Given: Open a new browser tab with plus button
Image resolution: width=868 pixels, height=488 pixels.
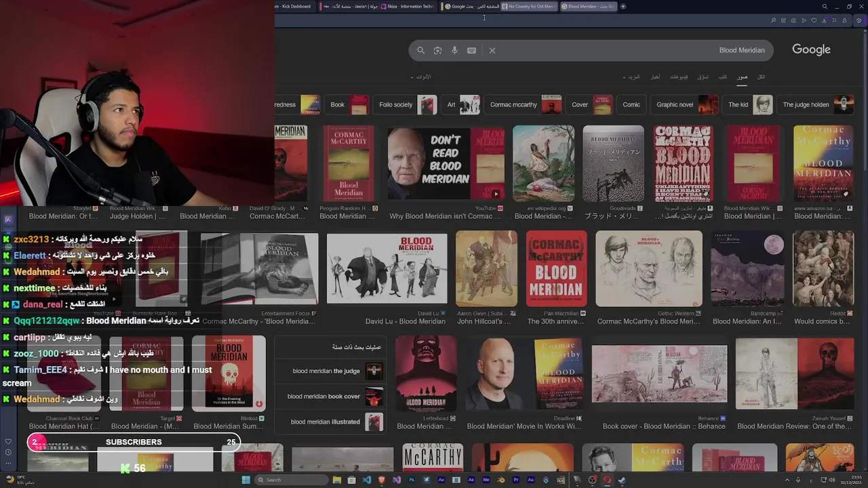Looking at the screenshot, I should click(623, 7).
